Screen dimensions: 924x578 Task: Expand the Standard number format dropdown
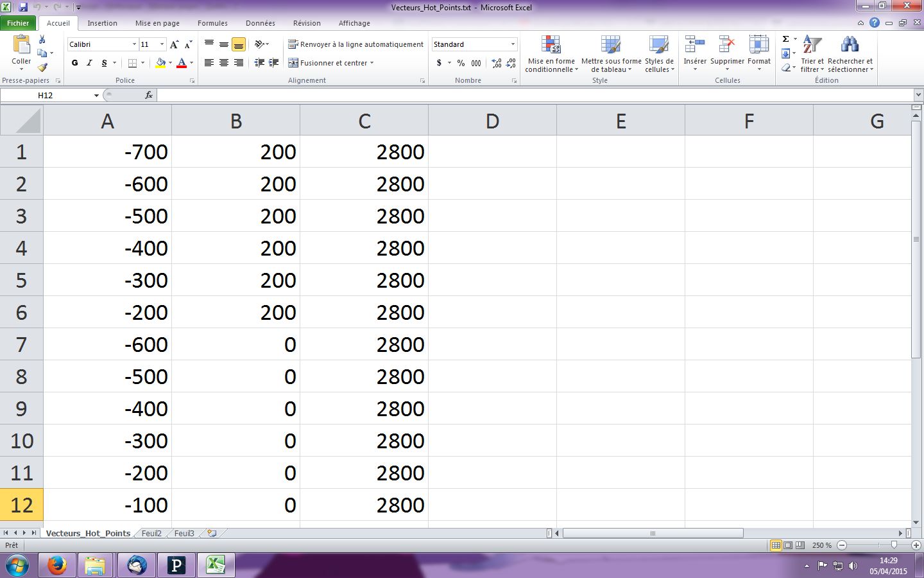(x=513, y=44)
